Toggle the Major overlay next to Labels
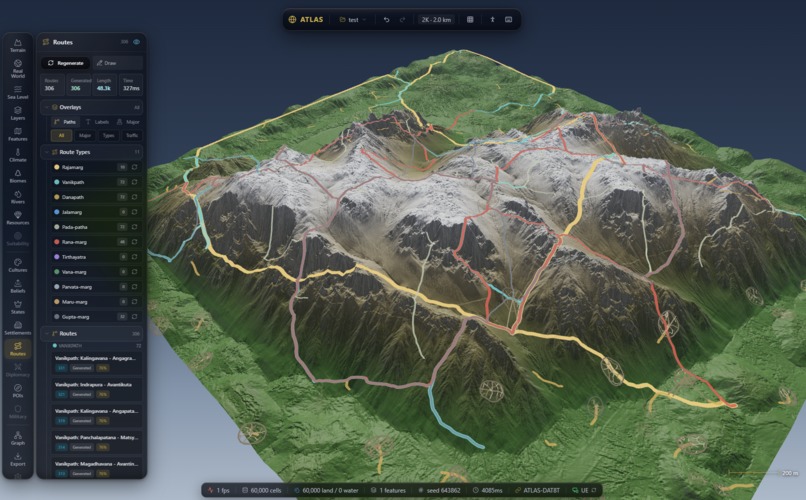806x500 pixels. tap(129, 122)
